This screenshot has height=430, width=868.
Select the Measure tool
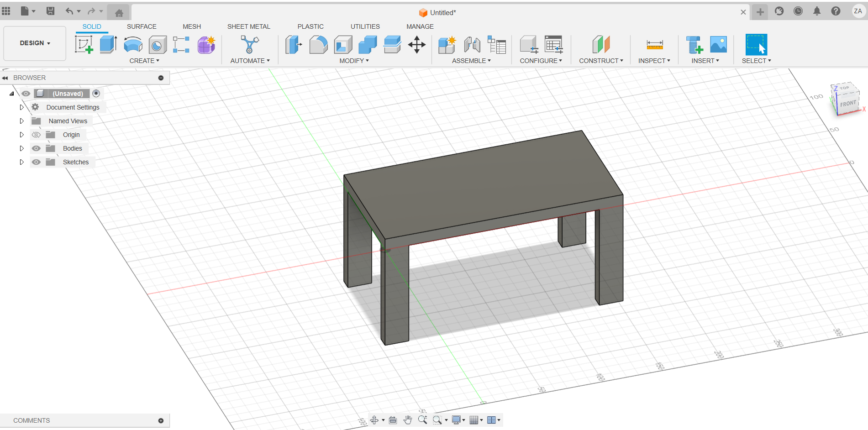pos(654,45)
